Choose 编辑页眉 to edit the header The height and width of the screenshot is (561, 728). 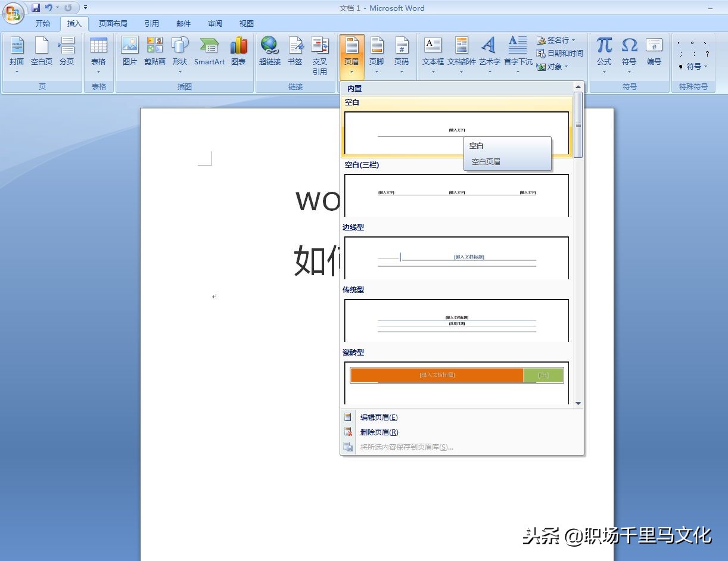pyautogui.click(x=378, y=417)
